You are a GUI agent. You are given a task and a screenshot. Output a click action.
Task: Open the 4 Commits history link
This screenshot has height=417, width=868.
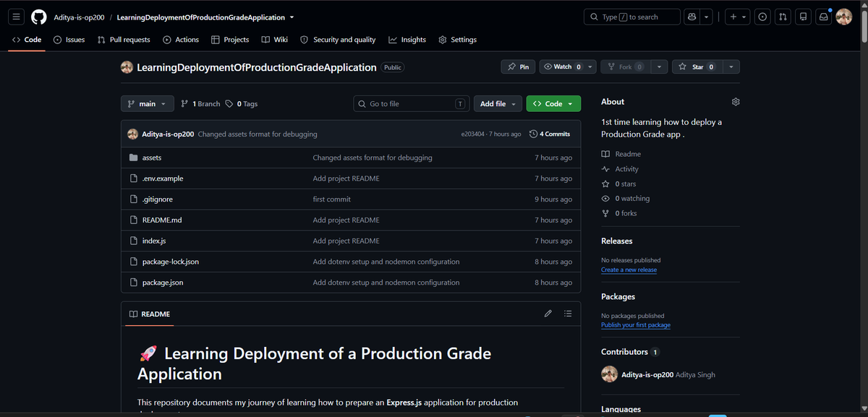tap(550, 134)
